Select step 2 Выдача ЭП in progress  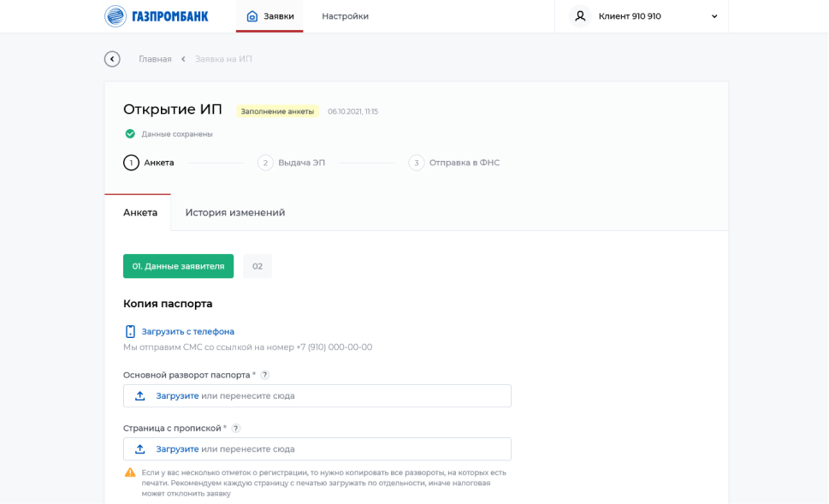[292, 163]
